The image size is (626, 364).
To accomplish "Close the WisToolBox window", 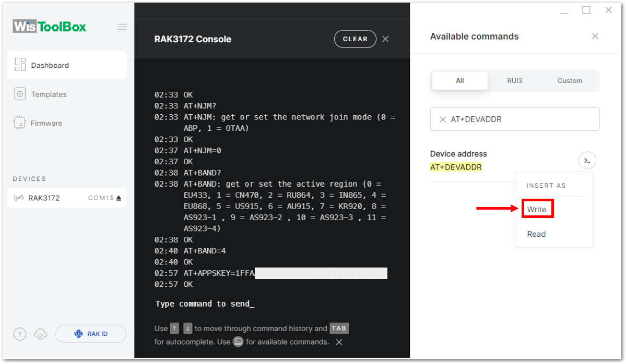I will click(608, 10).
